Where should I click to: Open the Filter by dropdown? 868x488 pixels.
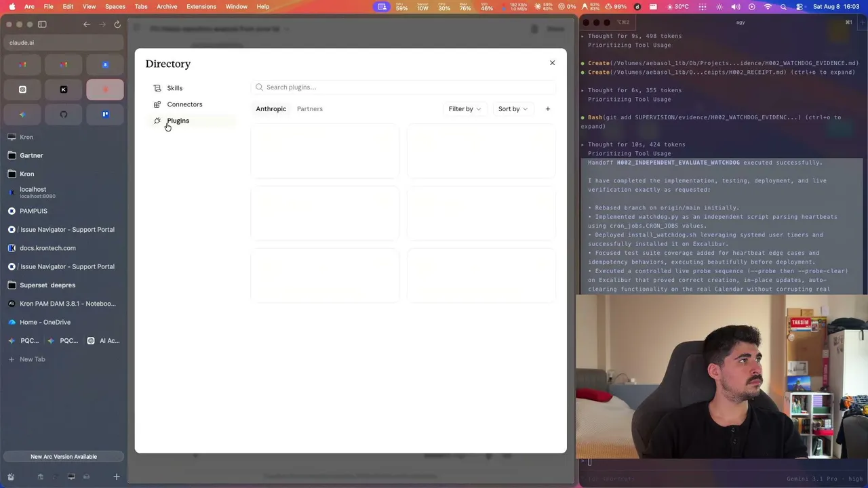pyautogui.click(x=465, y=109)
